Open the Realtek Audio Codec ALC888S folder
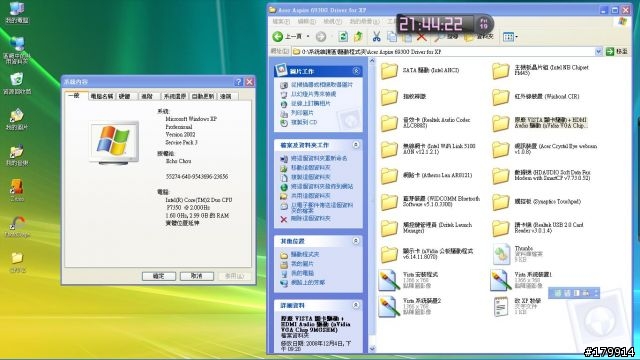 426,123
